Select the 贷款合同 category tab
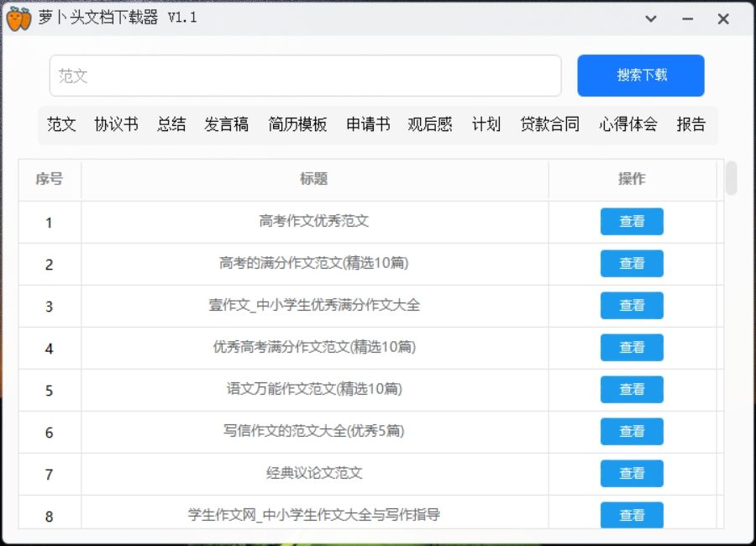The width and height of the screenshot is (756, 546). coord(549,124)
